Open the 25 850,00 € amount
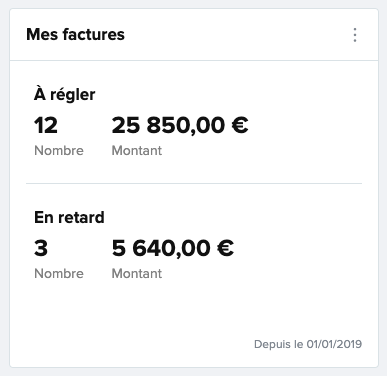Screen dimensions: 387x376 click(180, 125)
